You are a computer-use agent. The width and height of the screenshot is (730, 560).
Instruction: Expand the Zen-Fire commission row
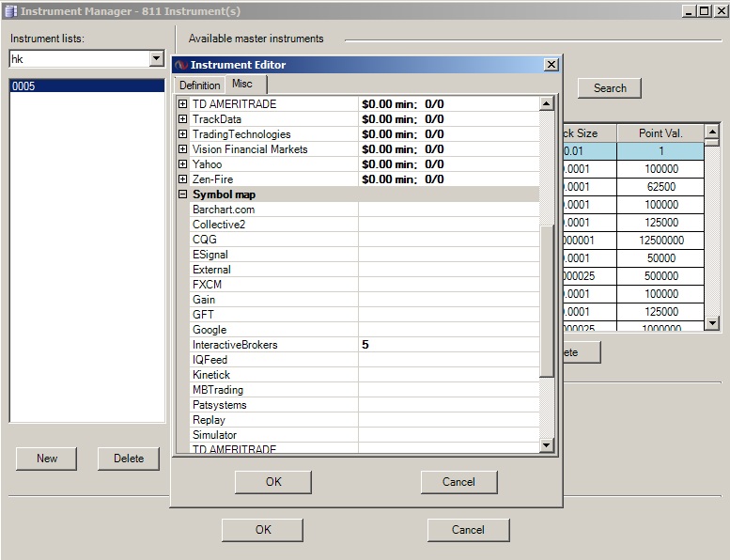(x=183, y=179)
